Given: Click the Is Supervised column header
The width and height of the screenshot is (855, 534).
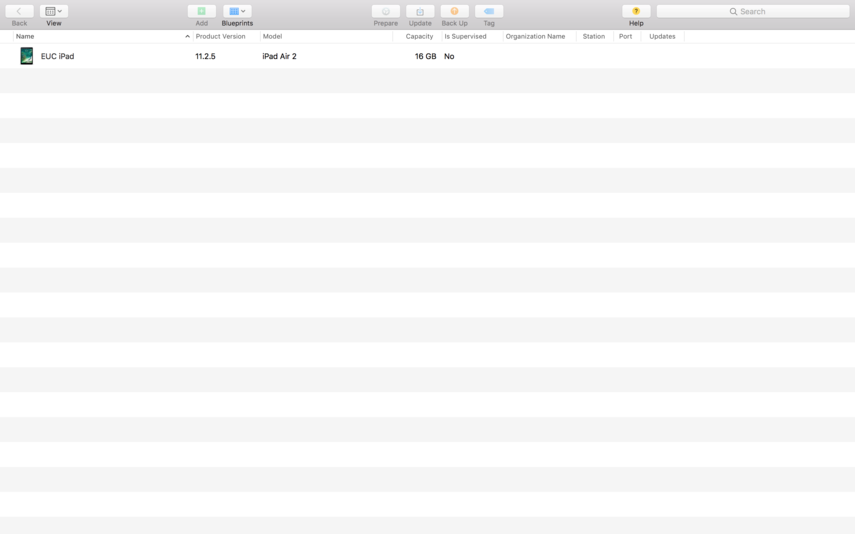Looking at the screenshot, I should coord(466,36).
